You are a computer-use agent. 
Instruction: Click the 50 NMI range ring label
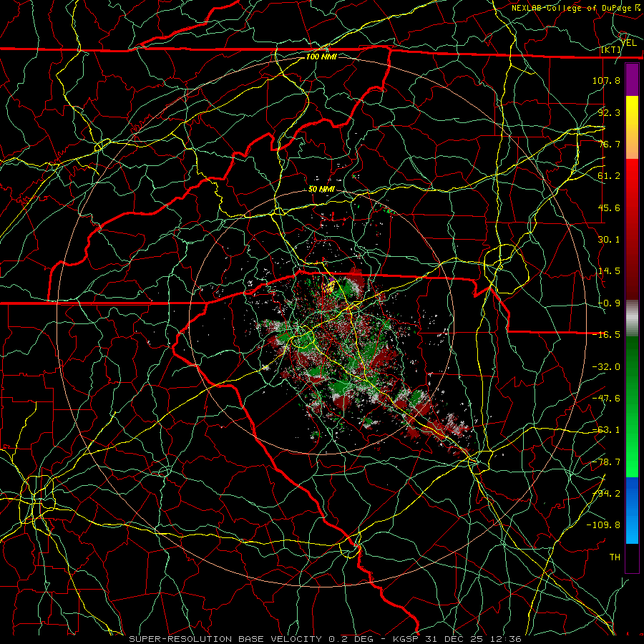click(x=321, y=190)
